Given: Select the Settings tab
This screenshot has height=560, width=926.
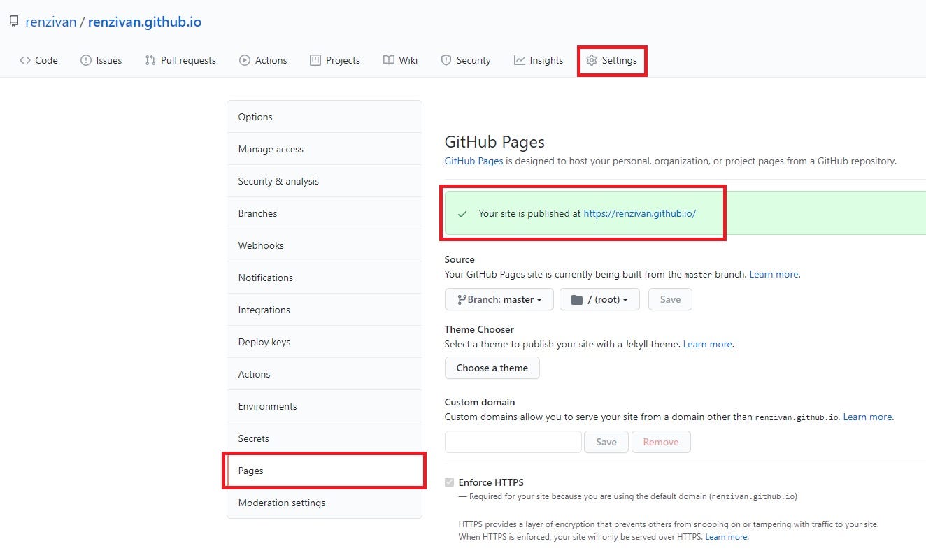Looking at the screenshot, I should (612, 60).
